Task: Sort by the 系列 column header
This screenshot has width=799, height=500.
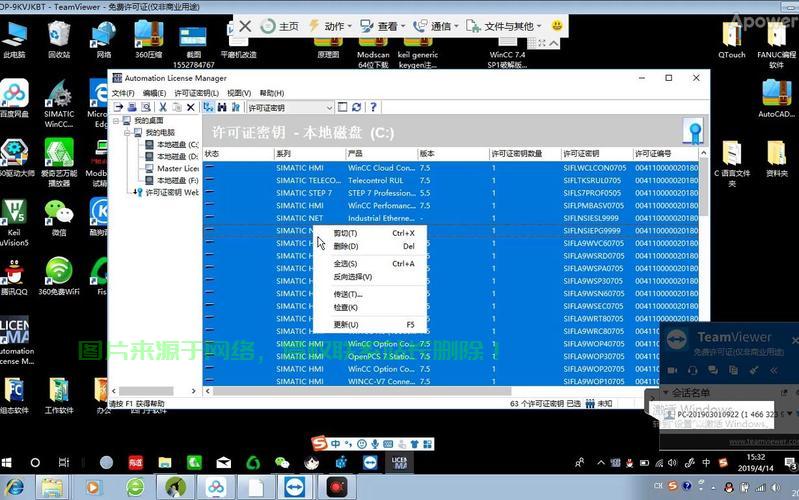Action: point(309,153)
